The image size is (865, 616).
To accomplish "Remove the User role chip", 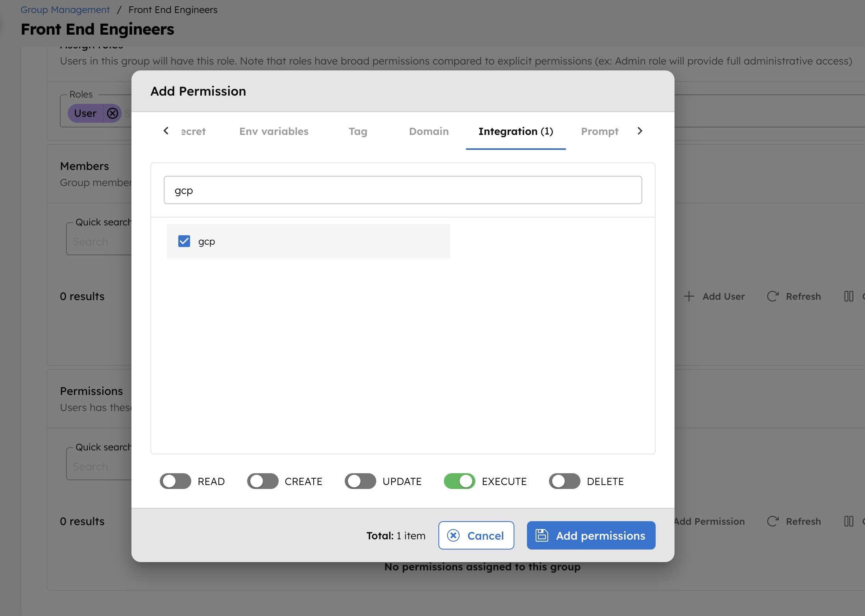I will (113, 113).
